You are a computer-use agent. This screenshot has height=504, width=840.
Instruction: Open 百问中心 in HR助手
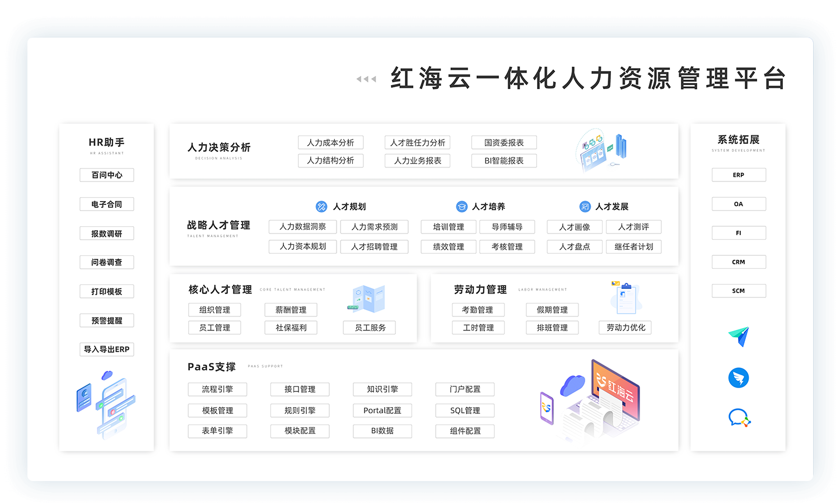pyautogui.click(x=107, y=175)
